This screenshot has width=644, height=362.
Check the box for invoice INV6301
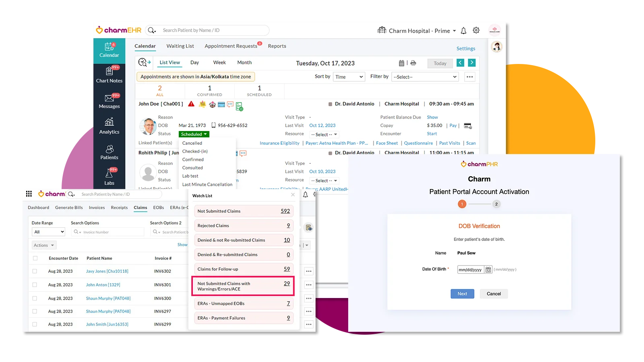click(x=35, y=285)
